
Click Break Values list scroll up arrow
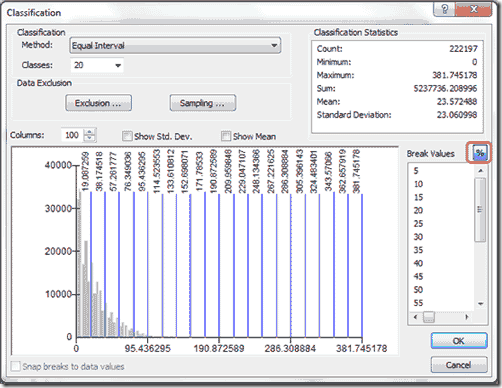tap(480, 171)
